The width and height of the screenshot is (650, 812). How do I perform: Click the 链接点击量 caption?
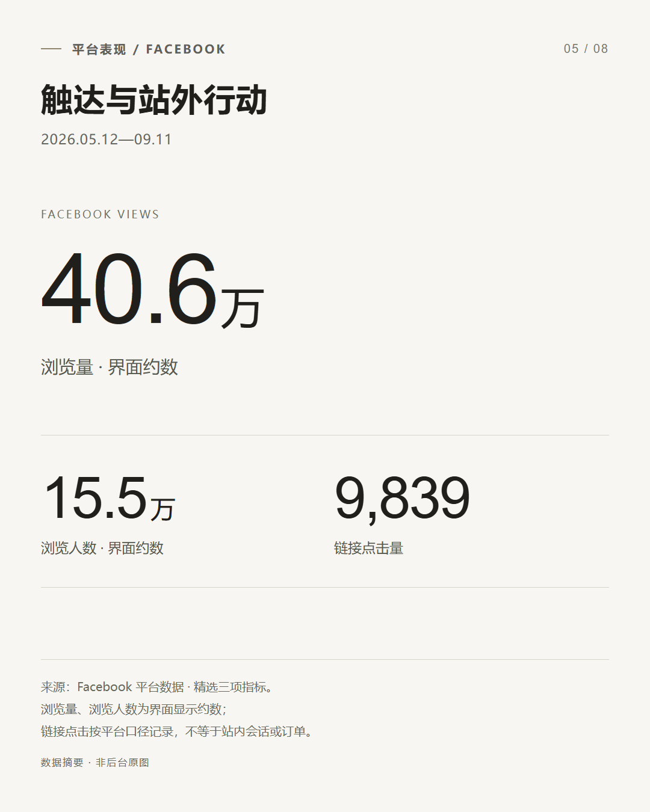tap(368, 549)
